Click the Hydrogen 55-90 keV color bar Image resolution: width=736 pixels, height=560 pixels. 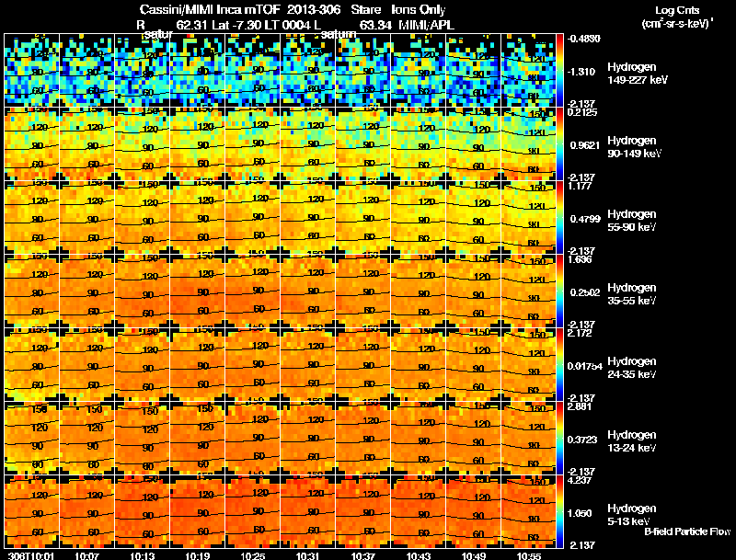(559, 218)
